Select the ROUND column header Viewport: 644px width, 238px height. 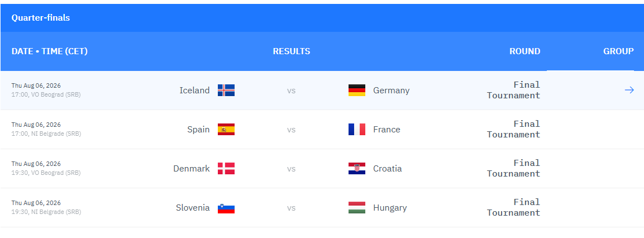click(x=524, y=51)
